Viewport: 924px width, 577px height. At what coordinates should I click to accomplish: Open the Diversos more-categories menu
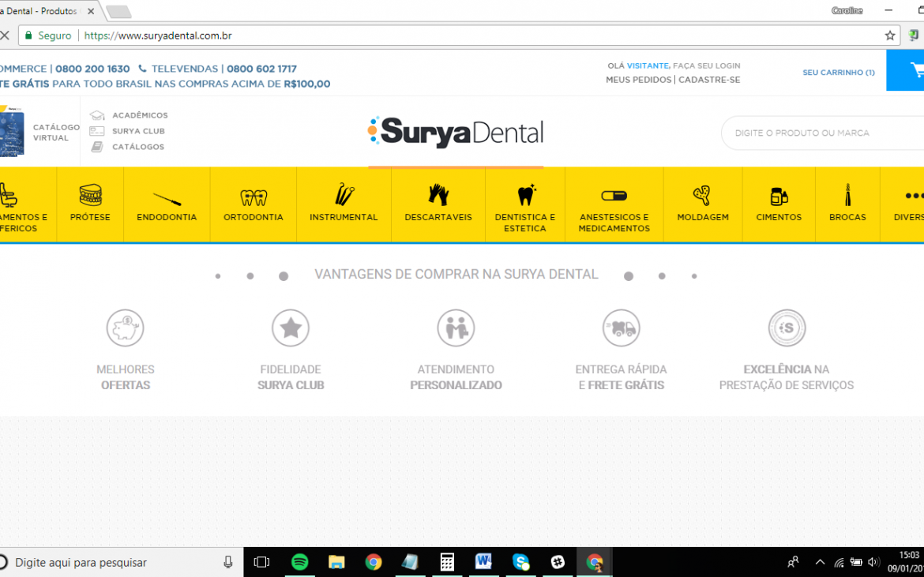(x=902, y=205)
